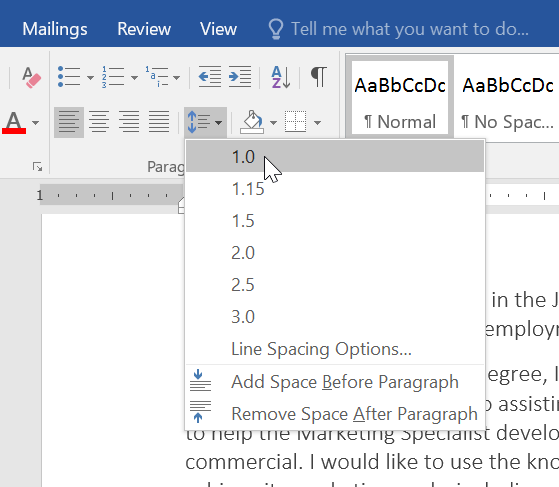The image size is (559, 487).
Task: Select the Normal style thumbnail
Action: tap(400, 97)
